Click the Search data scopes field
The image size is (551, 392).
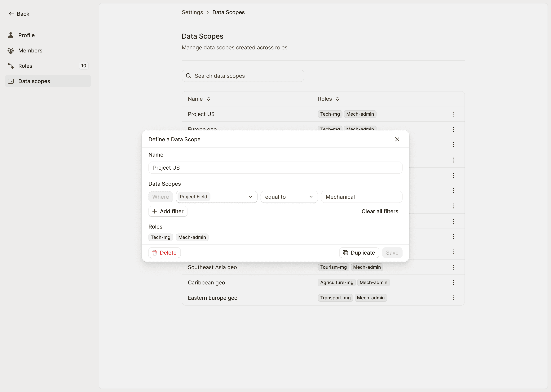coord(243,76)
